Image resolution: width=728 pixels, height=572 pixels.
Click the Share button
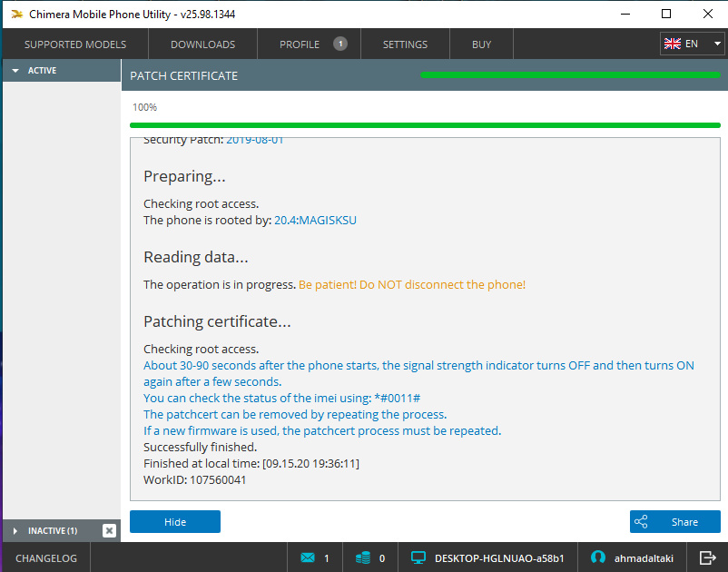(675, 522)
